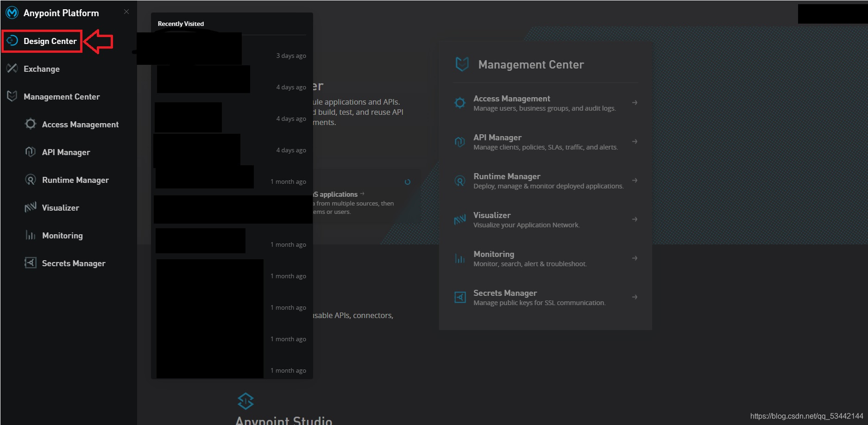Click the Monitoring bars icon in the sidebar
Viewport: 868px width, 425px height.
pos(31,235)
